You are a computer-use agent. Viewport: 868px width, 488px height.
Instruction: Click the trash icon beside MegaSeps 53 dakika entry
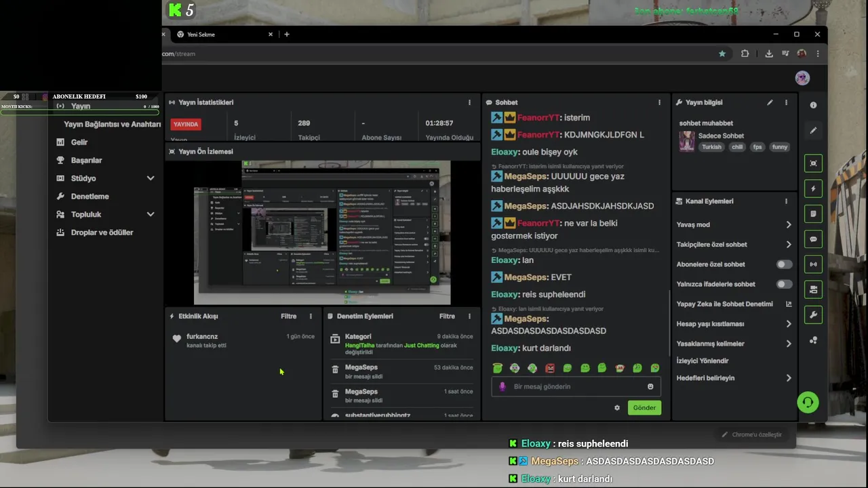[335, 369]
